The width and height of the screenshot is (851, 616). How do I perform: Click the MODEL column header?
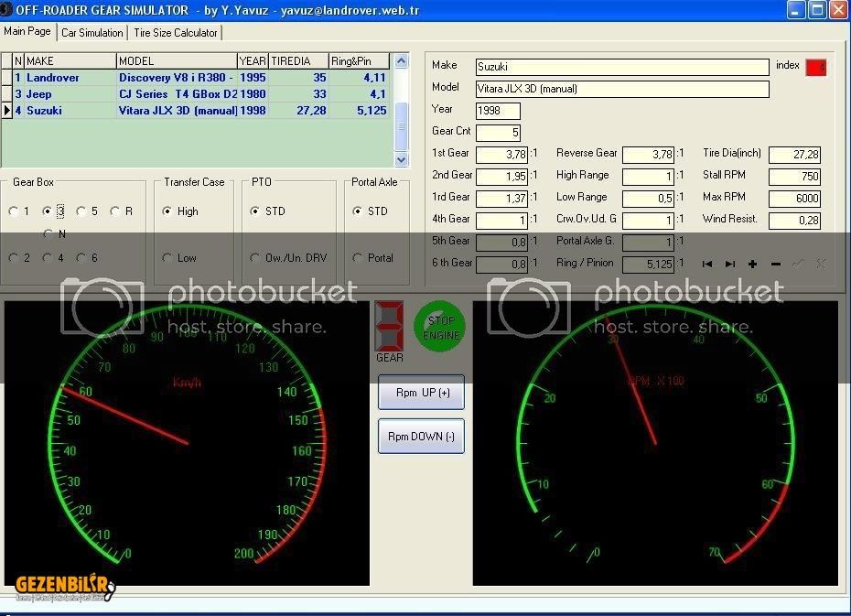coord(177,60)
